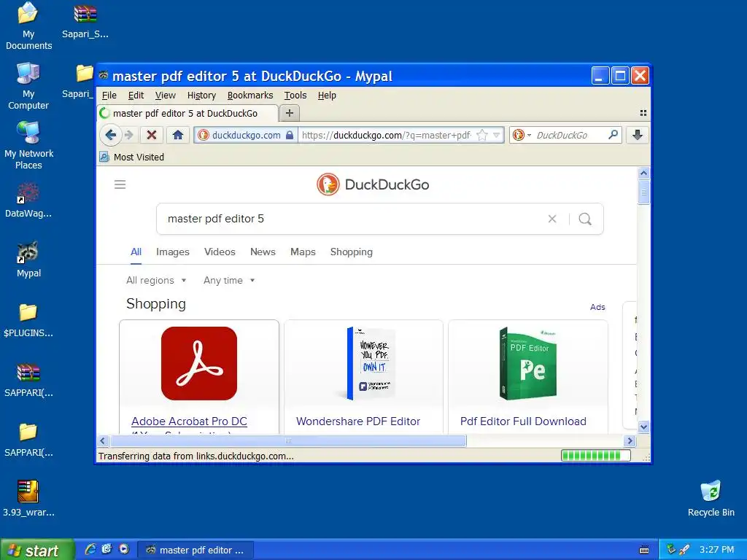The image size is (747, 560).
Task: Open the File menu
Action: (109, 96)
